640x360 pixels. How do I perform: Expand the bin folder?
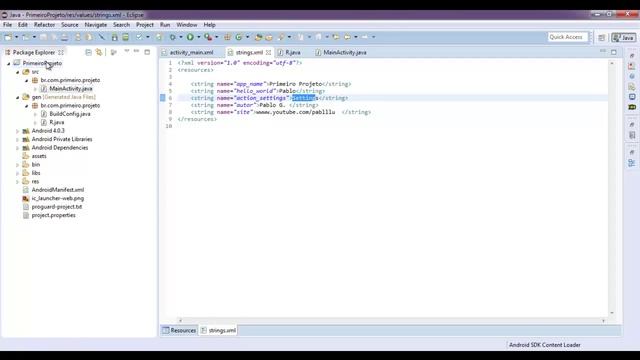pos(18,164)
